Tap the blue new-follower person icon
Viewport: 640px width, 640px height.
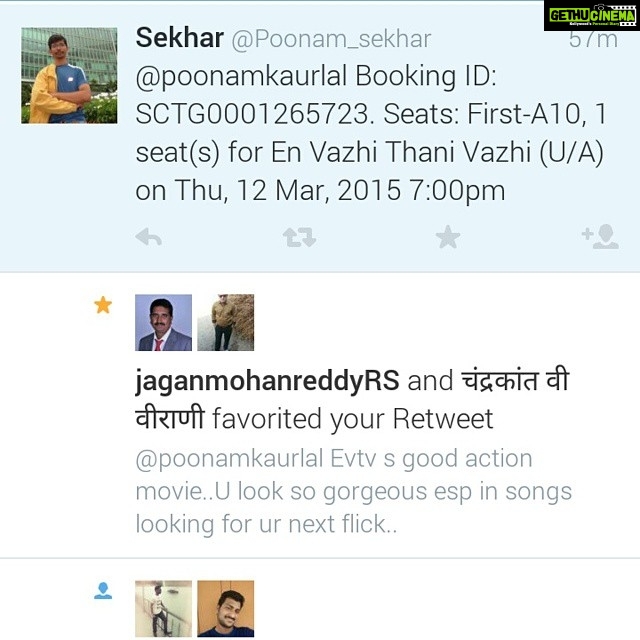coord(103,591)
